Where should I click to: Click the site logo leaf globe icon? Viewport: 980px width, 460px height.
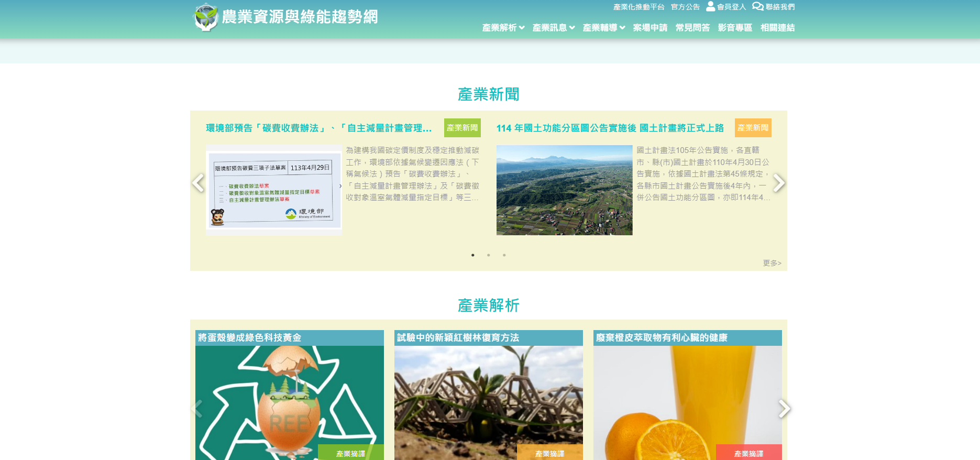[x=205, y=17]
